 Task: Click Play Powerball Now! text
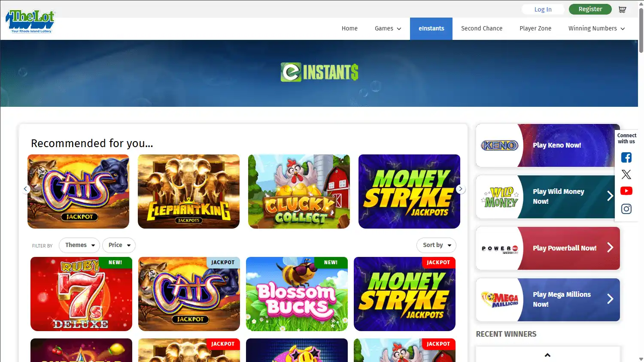pos(565,248)
